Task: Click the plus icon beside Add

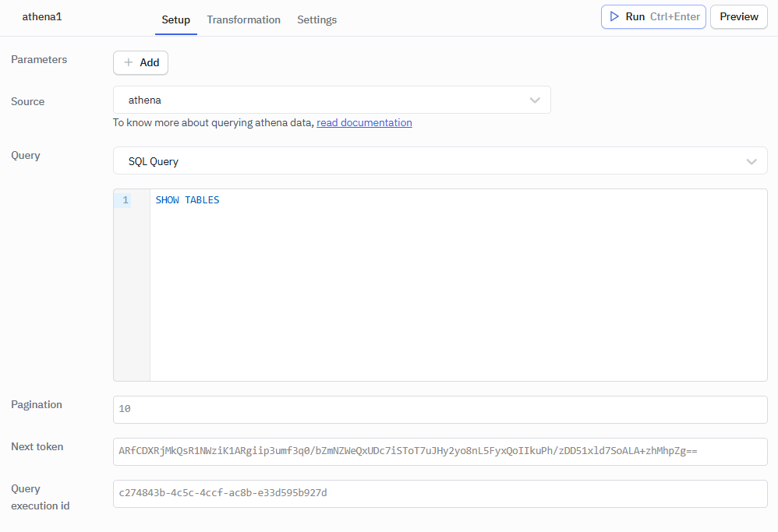Action: click(x=129, y=63)
